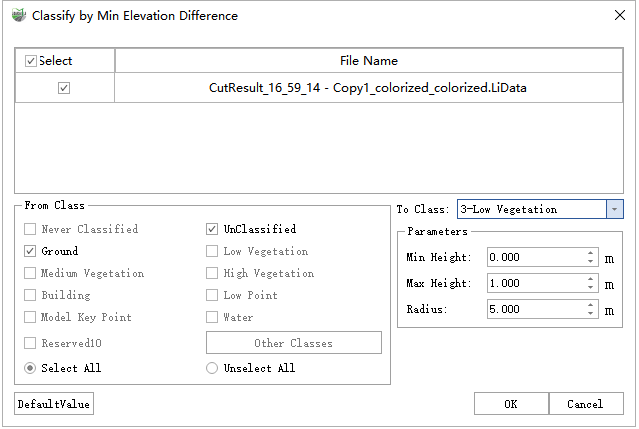Click the File Name column header
The width and height of the screenshot is (639, 429).
(368, 61)
